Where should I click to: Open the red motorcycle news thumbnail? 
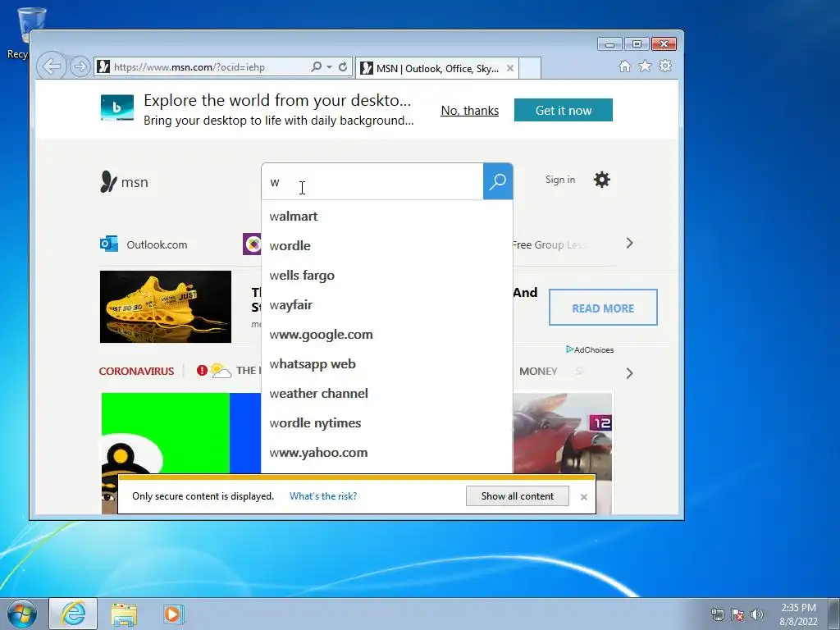(x=562, y=433)
